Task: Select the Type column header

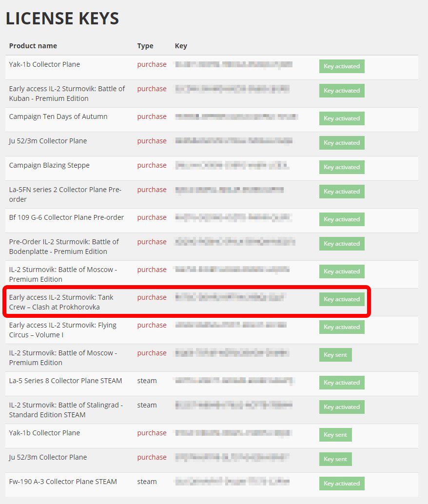Action: [145, 46]
